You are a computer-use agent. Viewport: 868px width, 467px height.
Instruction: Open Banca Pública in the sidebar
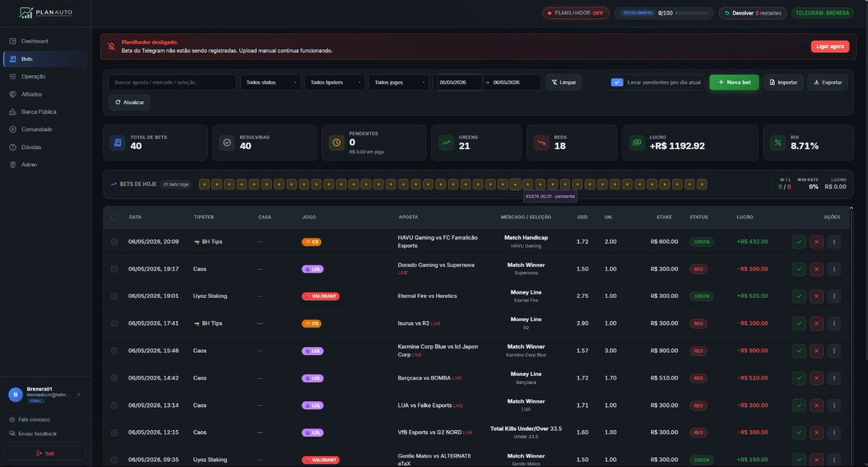click(x=46, y=112)
